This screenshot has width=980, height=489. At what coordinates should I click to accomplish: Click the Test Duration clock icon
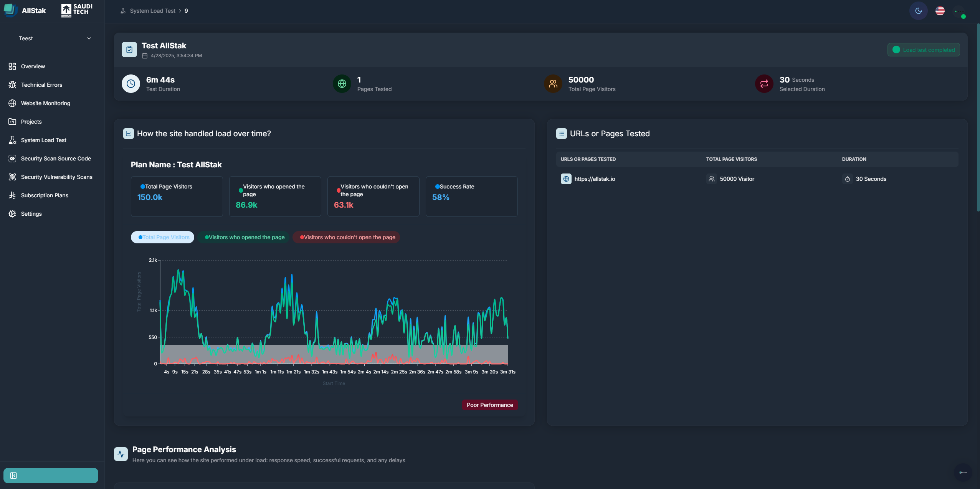(x=131, y=84)
